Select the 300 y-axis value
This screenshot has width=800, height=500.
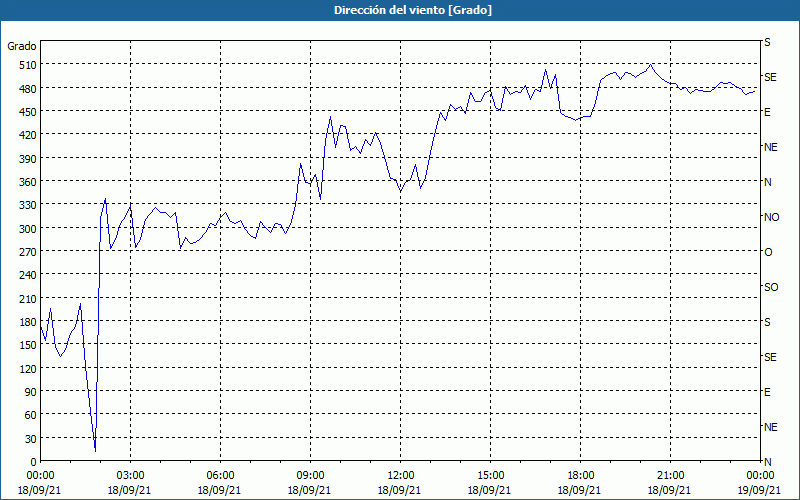29,229
